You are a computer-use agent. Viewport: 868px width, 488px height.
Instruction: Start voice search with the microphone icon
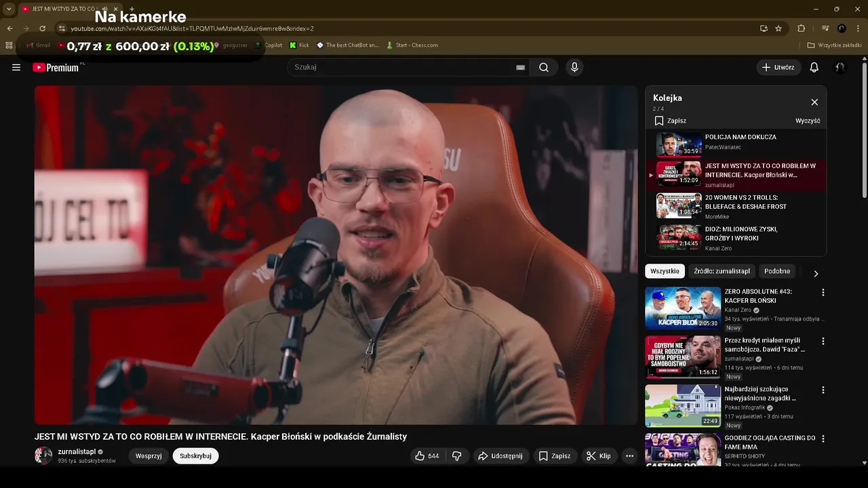coord(574,67)
